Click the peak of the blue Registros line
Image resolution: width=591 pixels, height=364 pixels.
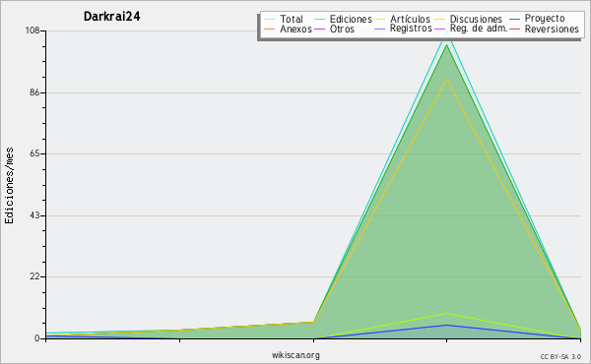pyautogui.click(x=447, y=325)
